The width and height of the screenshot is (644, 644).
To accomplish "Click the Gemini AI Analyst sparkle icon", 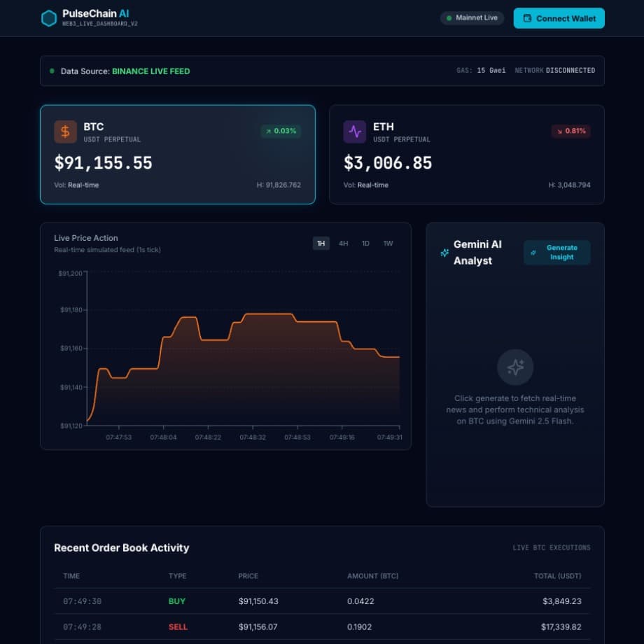I will tap(444, 253).
